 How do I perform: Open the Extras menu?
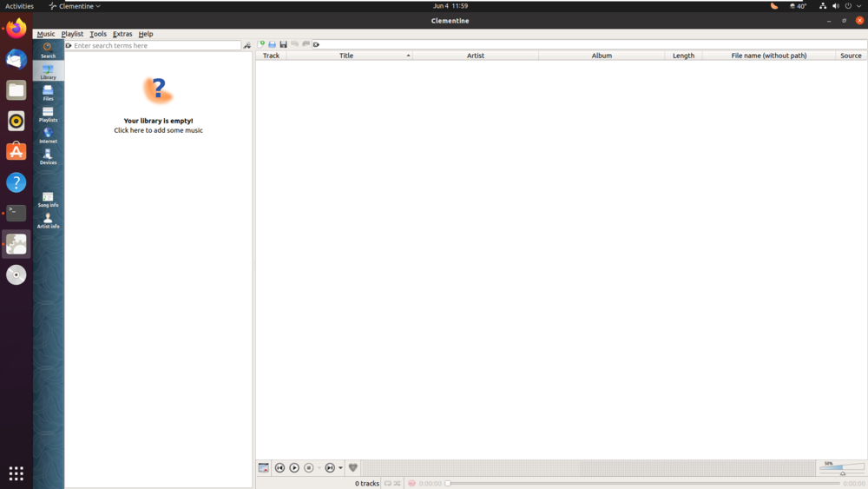click(122, 34)
